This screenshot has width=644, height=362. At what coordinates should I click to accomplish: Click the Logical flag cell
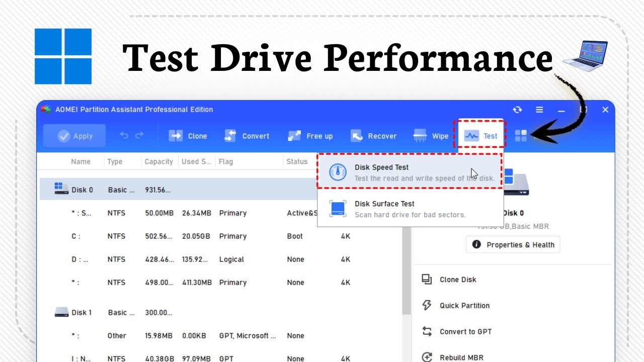(x=231, y=259)
